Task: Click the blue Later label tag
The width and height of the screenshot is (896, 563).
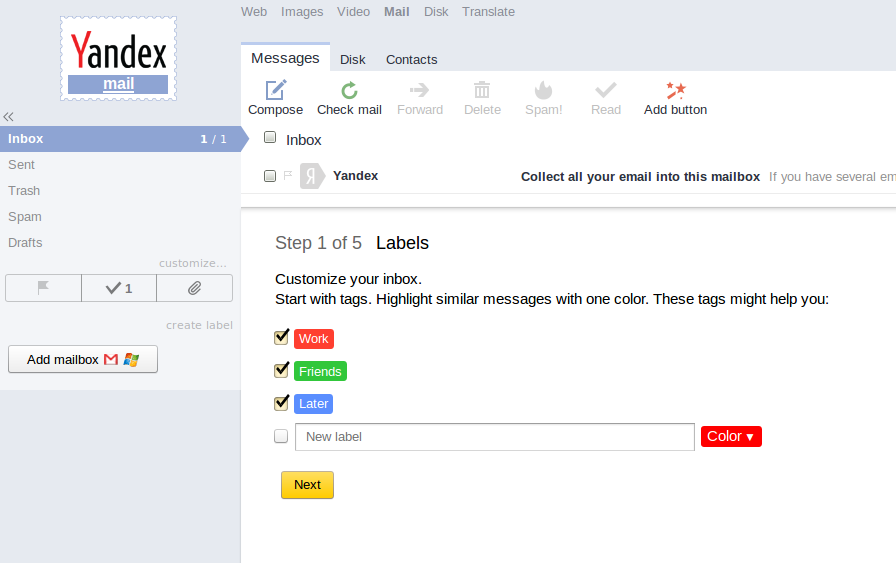Action: 314,404
